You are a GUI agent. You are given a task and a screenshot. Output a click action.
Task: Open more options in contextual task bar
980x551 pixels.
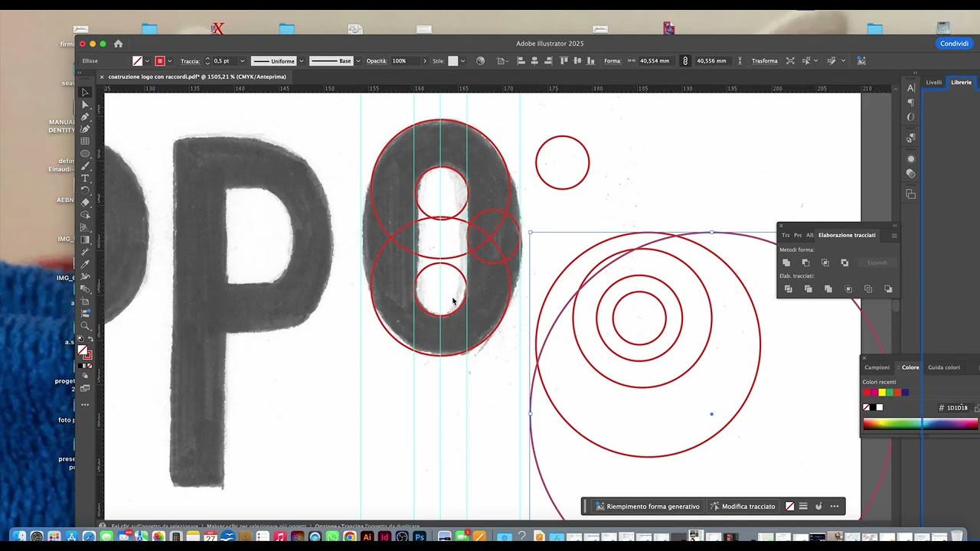(835, 506)
